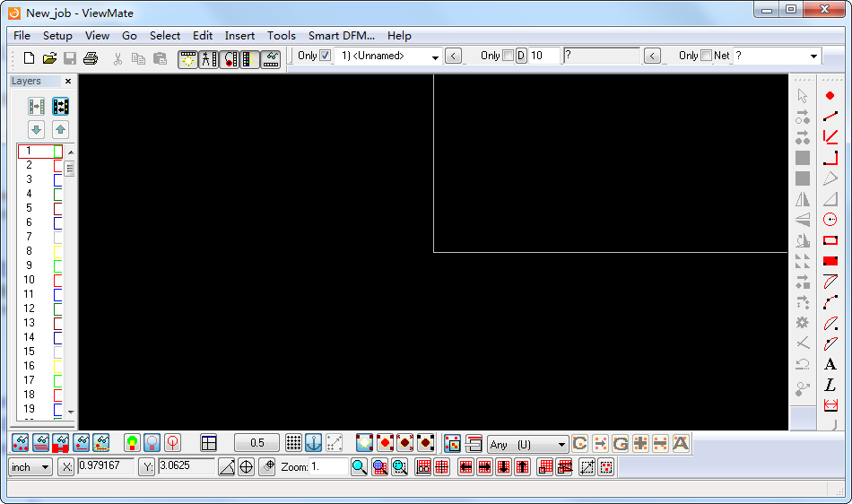
Task: Toggle visibility box of layer 5
Action: click(58, 209)
